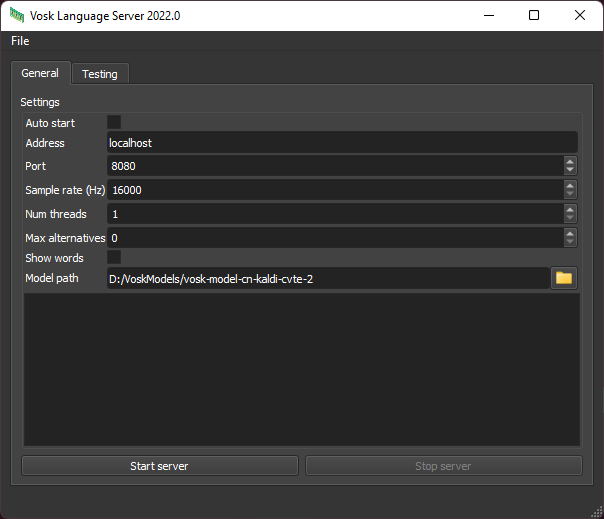Select the General tab
Viewport: 604px width, 519px height.
(x=40, y=73)
